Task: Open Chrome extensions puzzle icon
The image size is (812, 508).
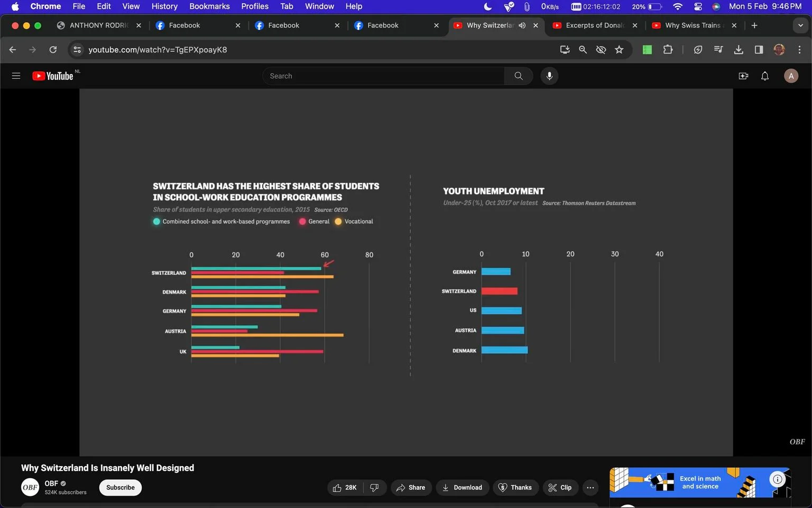Action: click(668, 49)
